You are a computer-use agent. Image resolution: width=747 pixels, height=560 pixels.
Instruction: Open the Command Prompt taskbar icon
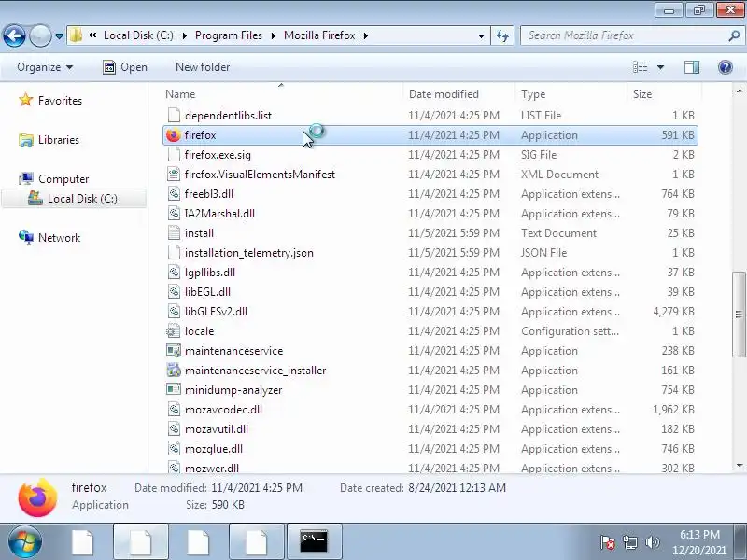pyautogui.click(x=314, y=541)
